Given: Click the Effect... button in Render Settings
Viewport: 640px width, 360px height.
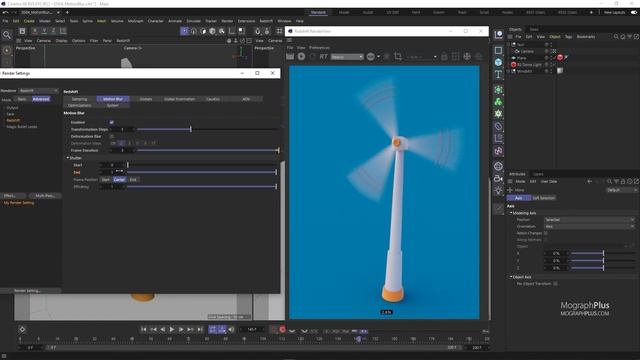Looking at the screenshot, I should [x=9, y=196].
